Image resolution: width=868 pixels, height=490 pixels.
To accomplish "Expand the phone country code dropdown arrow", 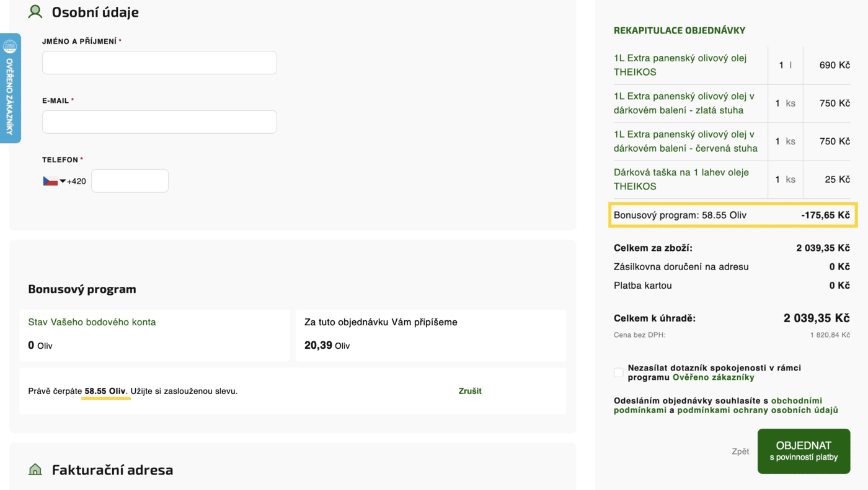I will pyautogui.click(x=63, y=181).
